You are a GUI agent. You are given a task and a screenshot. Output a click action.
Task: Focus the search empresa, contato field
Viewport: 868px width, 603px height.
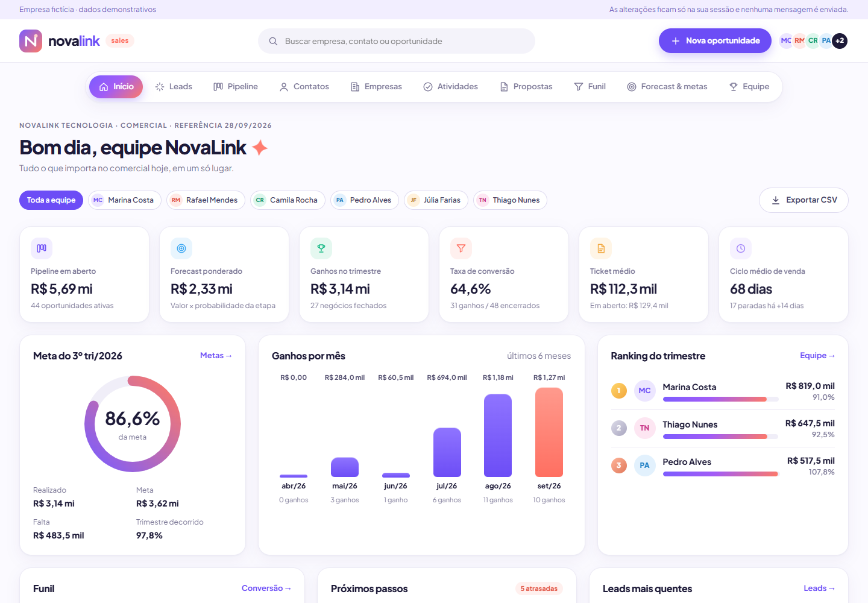coord(397,41)
